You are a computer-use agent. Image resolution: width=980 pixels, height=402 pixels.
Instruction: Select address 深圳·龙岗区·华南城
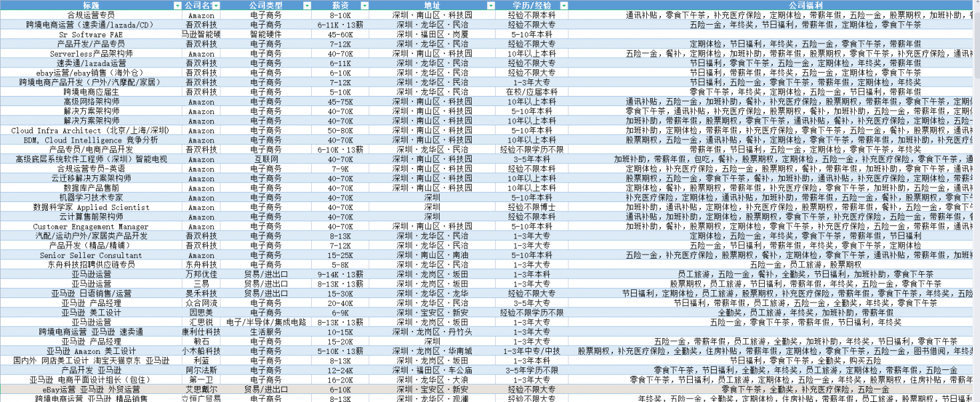coord(432,351)
